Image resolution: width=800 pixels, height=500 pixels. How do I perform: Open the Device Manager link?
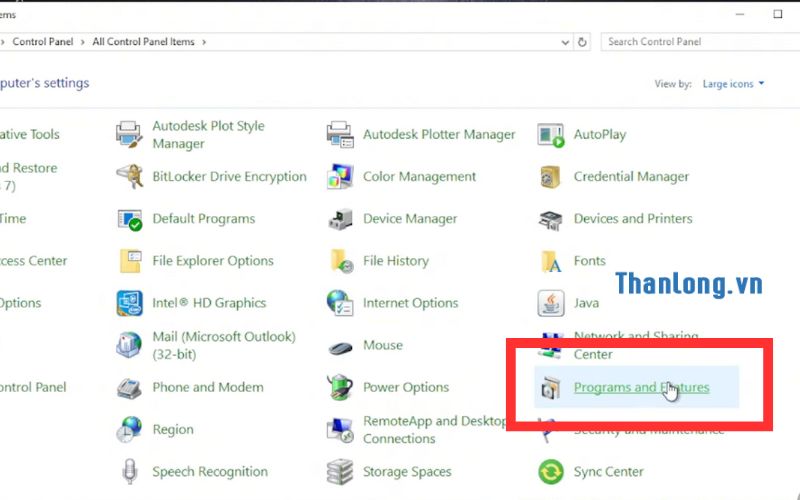410,219
